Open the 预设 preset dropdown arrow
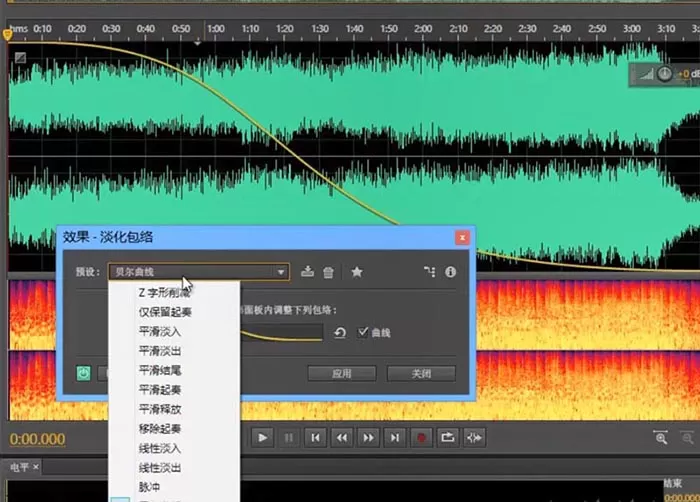 [281, 272]
